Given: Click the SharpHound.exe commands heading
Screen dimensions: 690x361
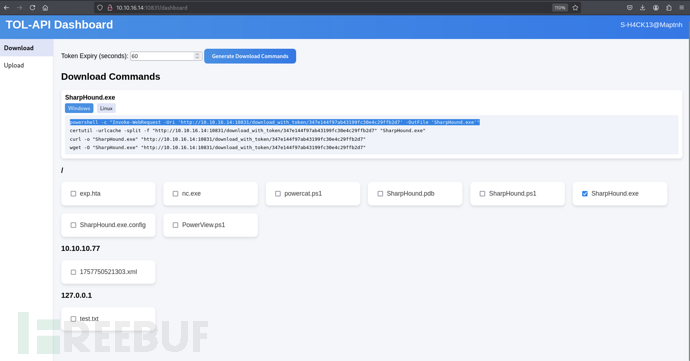Looking at the screenshot, I should click(90, 97).
